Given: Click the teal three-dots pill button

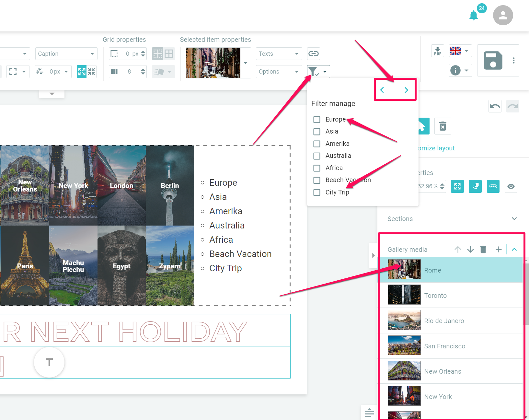Looking at the screenshot, I should (x=493, y=186).
